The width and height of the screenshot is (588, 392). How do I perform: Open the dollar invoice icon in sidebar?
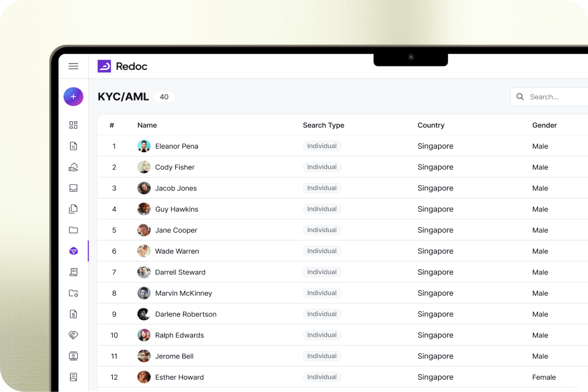(73, 314)
